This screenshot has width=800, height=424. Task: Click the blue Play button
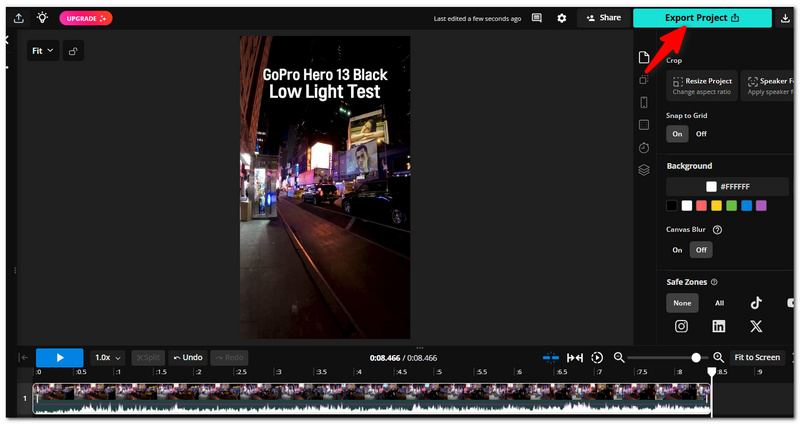60,358
